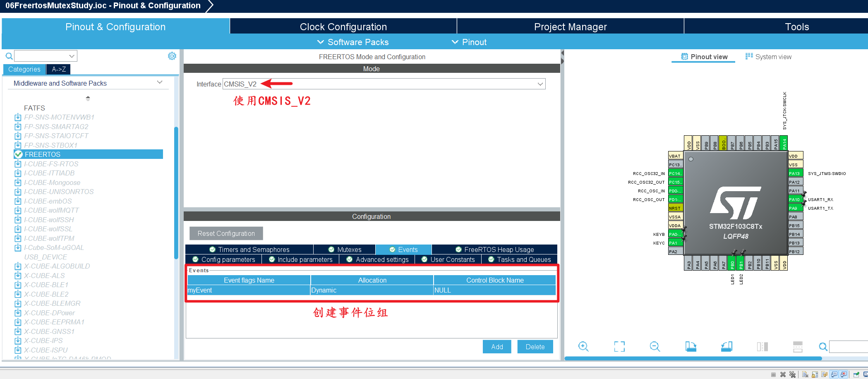Click the terminate square icon in the status bar

pyautogui.click(x=773, y=374)
